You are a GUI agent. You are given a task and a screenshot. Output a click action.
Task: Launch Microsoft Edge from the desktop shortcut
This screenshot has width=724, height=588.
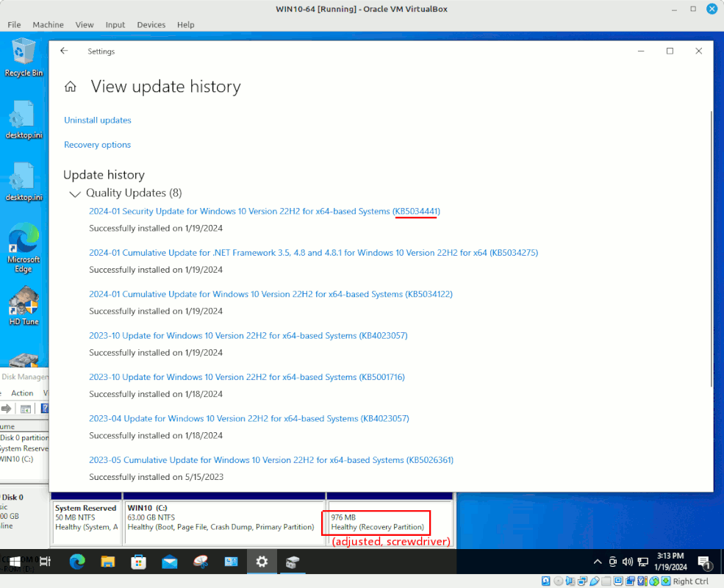coord(24,248)
